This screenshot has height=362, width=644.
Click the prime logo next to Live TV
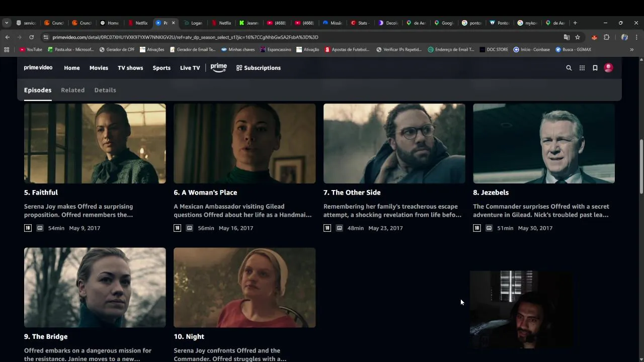[x=219, y=67]
